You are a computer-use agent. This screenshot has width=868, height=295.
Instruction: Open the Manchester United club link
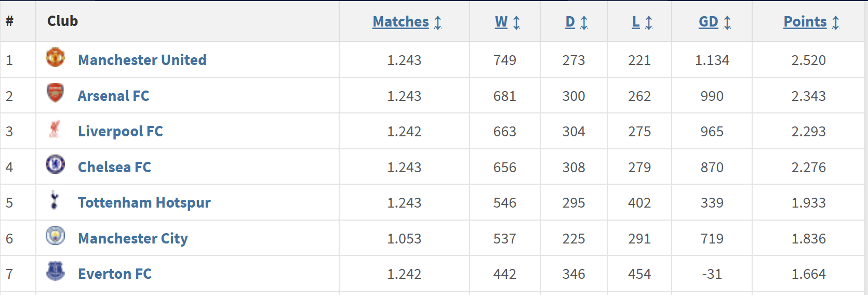[142, 60]
